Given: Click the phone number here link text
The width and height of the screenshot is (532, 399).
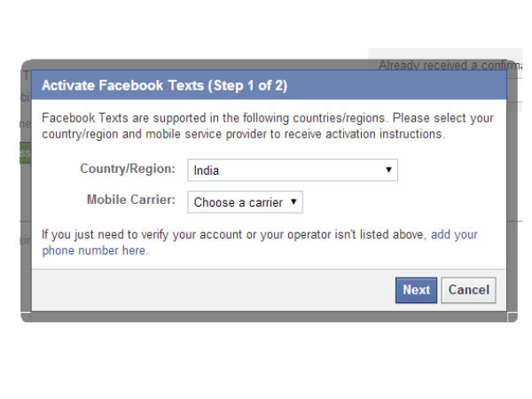Looking at the screenshot, I should point(95,251).
